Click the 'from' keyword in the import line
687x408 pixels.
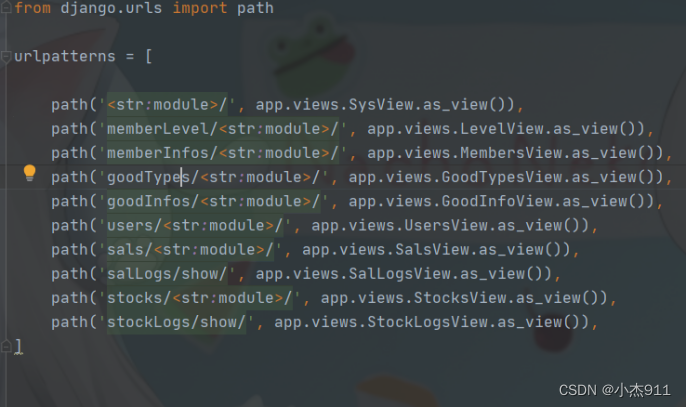pos(32,8)
